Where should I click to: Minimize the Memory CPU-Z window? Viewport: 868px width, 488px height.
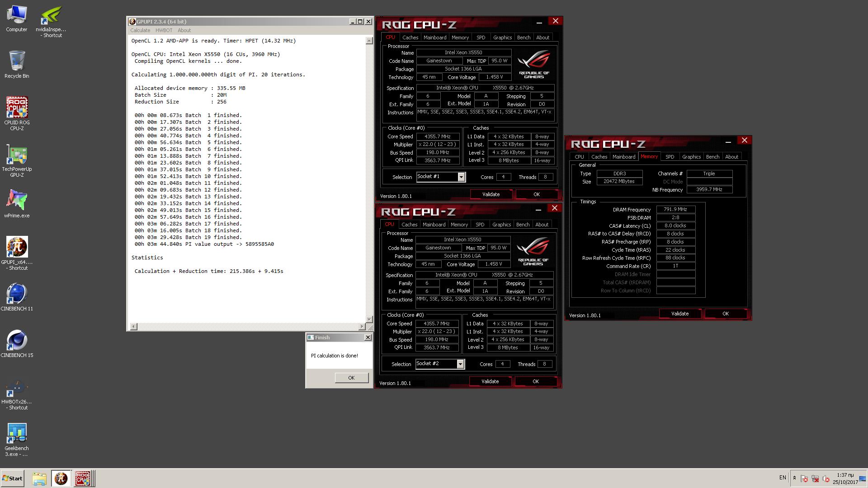pos(728,142)
